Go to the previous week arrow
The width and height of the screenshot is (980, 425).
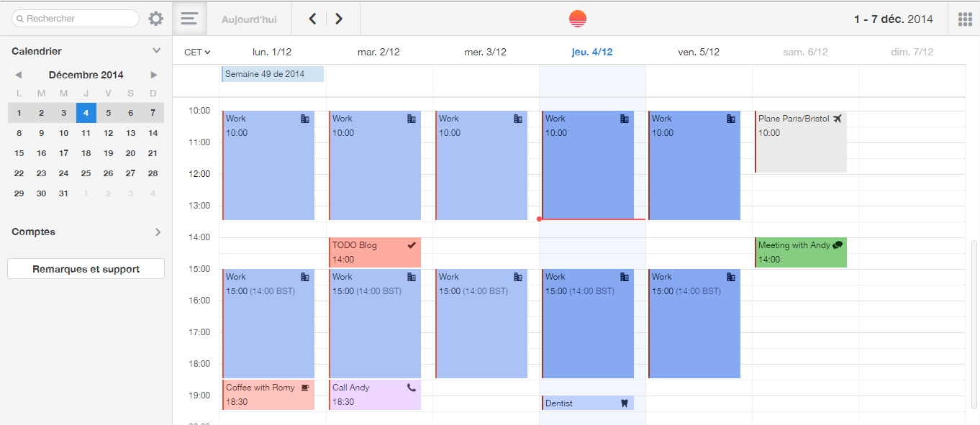pyautogui.click(x=312, y=19)
